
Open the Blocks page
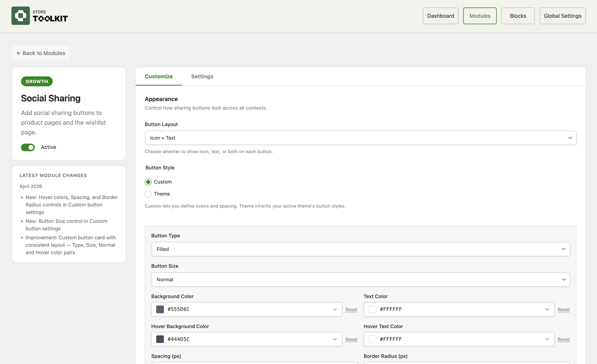tap(518, 16)
